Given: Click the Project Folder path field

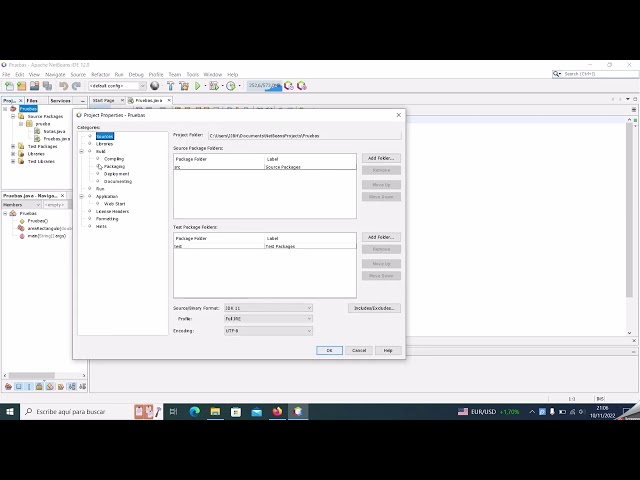Looking at the screenshot, I should (304, 136).
